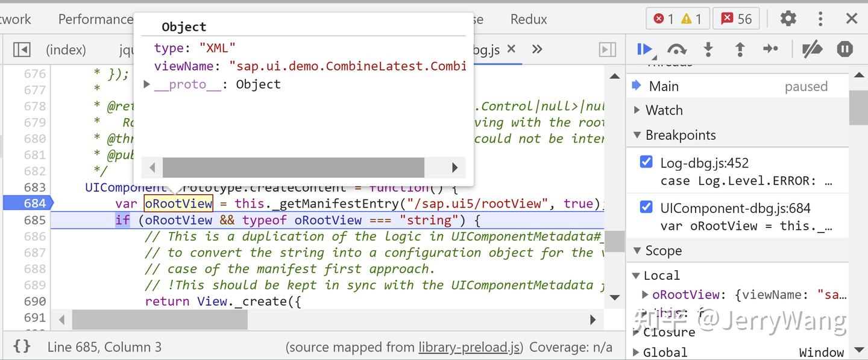Open the Redux panel tab
The height and width of the screenshot is (360, 868).
click(529, 19)
